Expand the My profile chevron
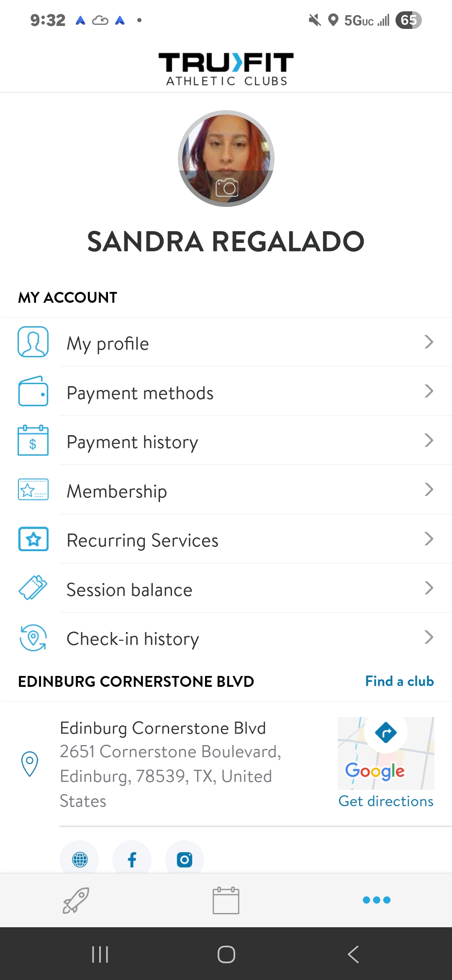The width and height of the screenshot is (452, 980). [x=429, y=342]
